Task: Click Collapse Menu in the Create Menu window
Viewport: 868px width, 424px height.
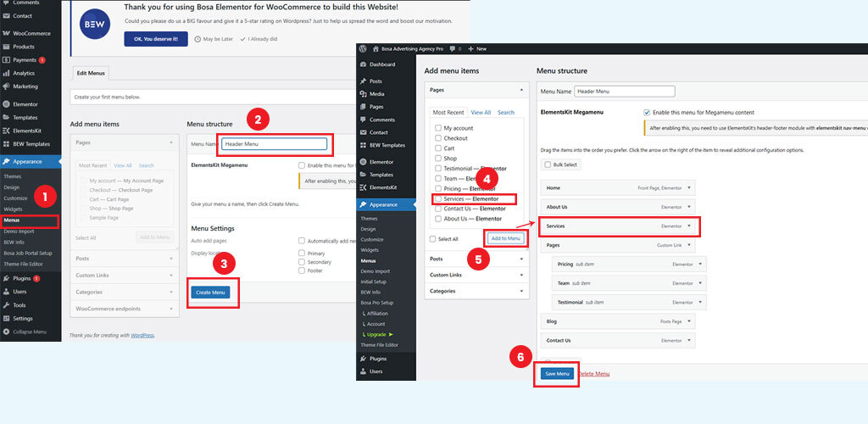Action: (31, 332)
